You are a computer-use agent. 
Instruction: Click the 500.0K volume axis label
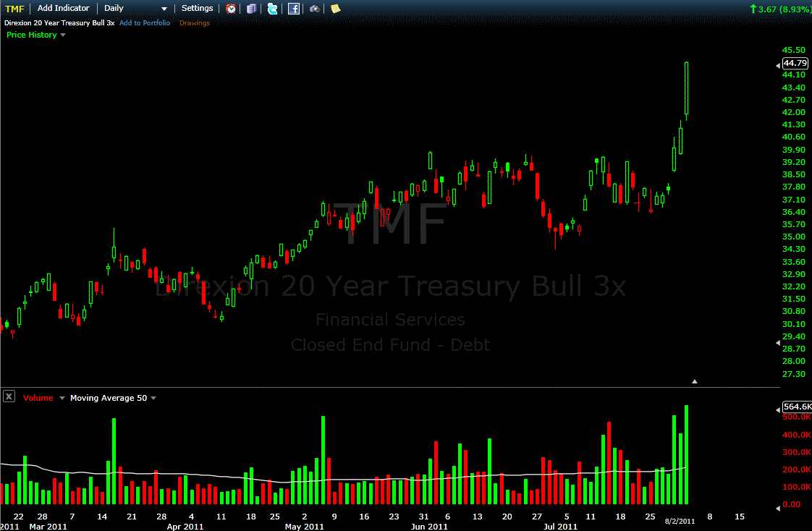(797, 417)
